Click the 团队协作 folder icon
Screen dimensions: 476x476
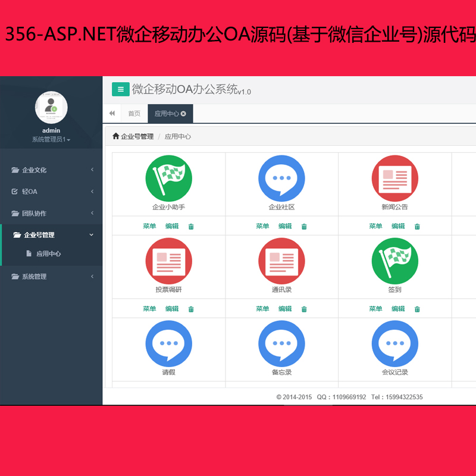click(x=15, y=213)
